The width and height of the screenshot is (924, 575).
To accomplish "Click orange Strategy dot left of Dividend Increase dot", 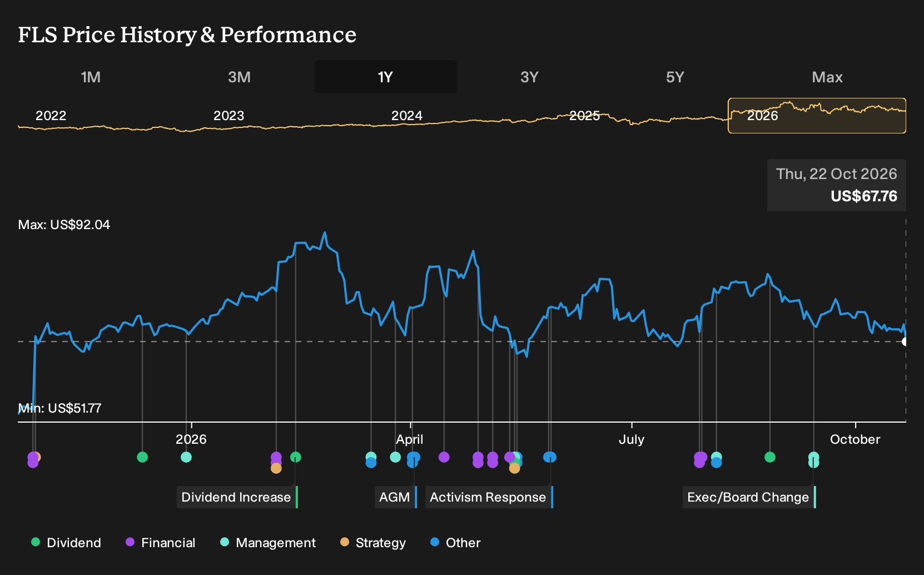I will [276, 468].
